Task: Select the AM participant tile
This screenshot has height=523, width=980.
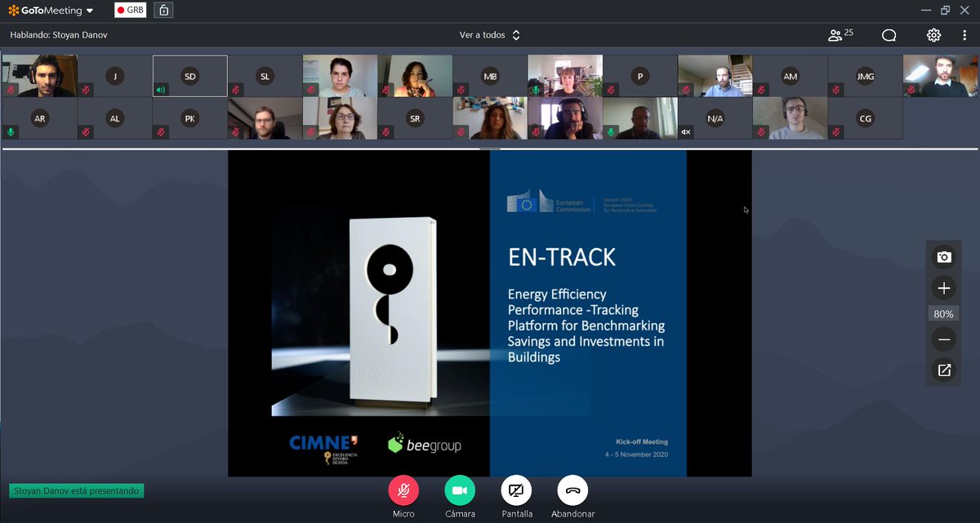Action: 791,76
